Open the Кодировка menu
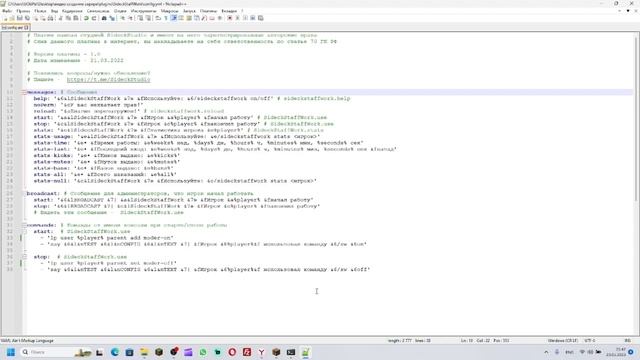 click(x=72, y=11)
